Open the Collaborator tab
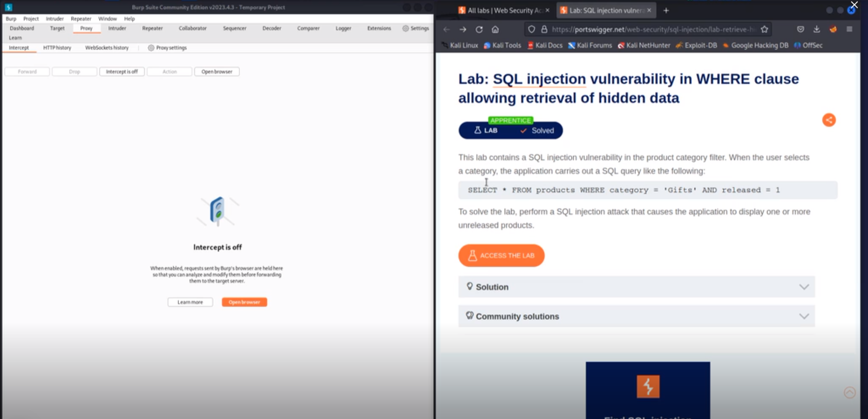 tap(193, 28)
